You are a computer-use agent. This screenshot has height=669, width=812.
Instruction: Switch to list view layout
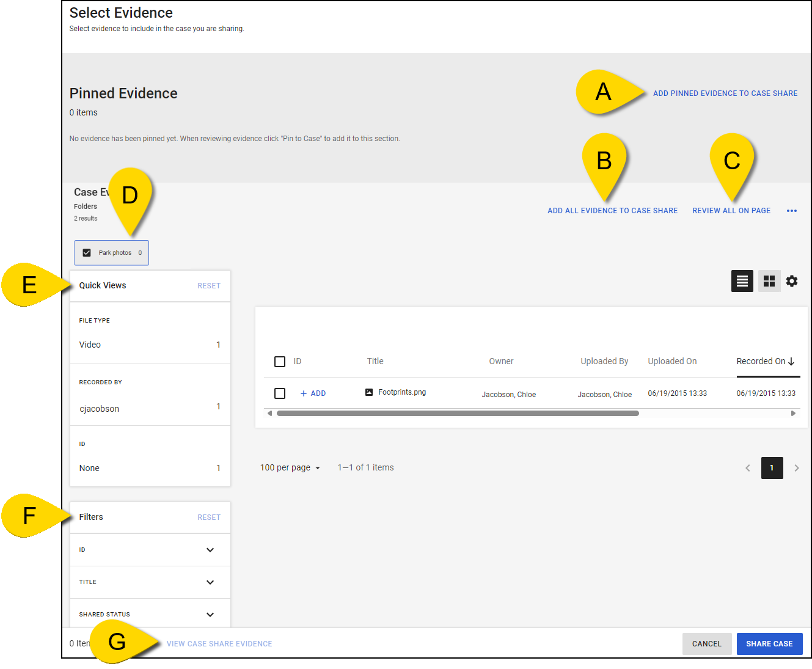(742, 281)
